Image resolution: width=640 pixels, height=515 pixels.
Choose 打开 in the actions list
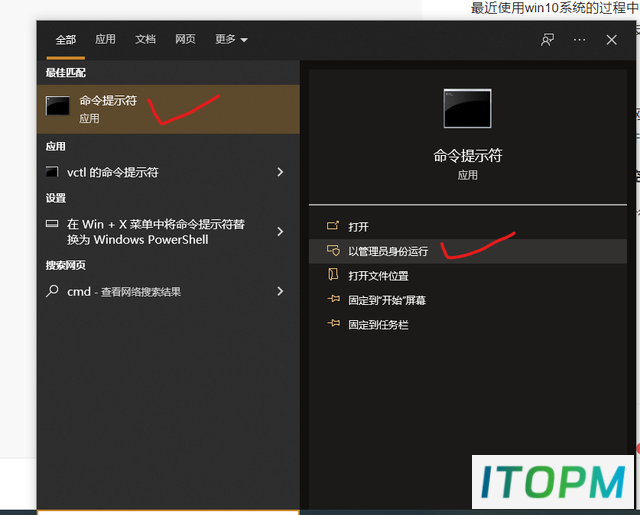[x=468, y=226]
